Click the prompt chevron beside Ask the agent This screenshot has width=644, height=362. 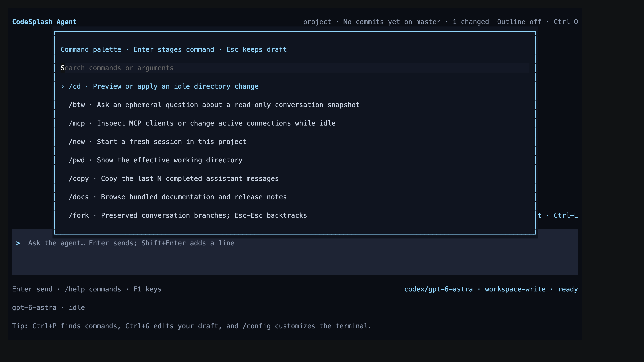pos(18,243)
